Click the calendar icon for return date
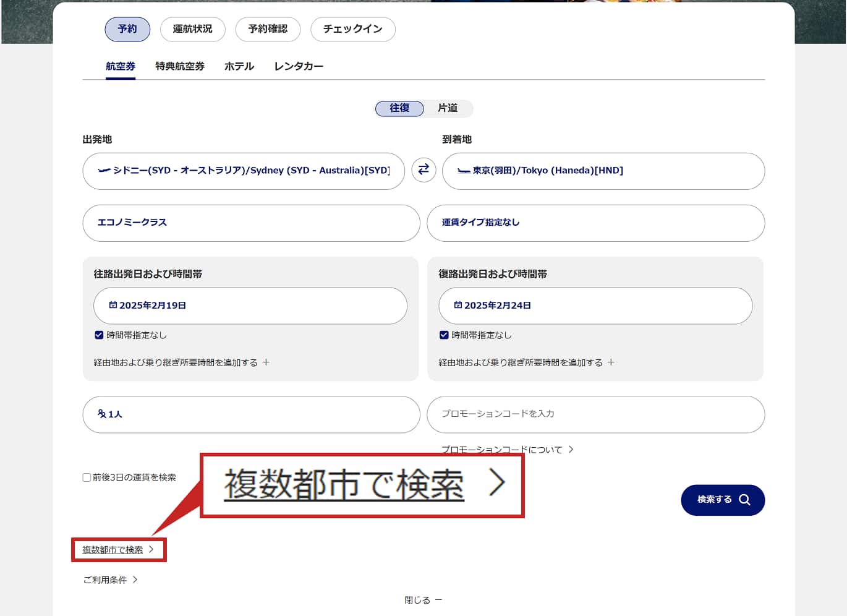The width and height of the screenshot is (847, 616). click(458, 305)
